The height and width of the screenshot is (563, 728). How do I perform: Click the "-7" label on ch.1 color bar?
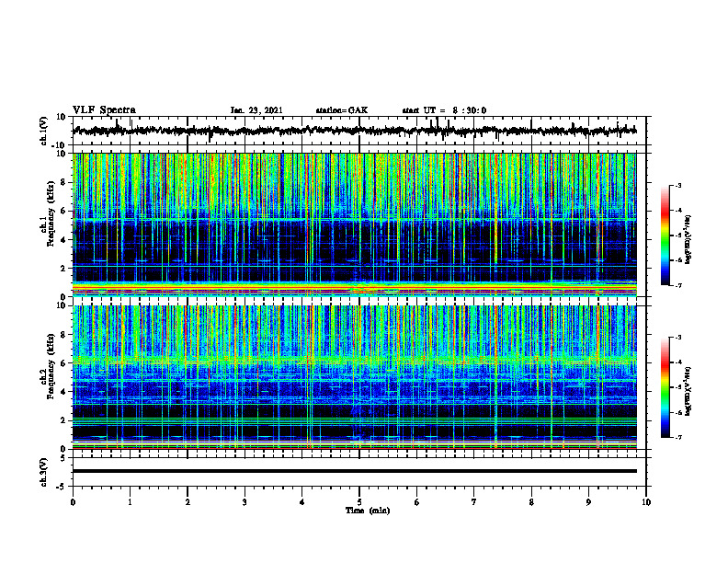click(x=678, y=285)
